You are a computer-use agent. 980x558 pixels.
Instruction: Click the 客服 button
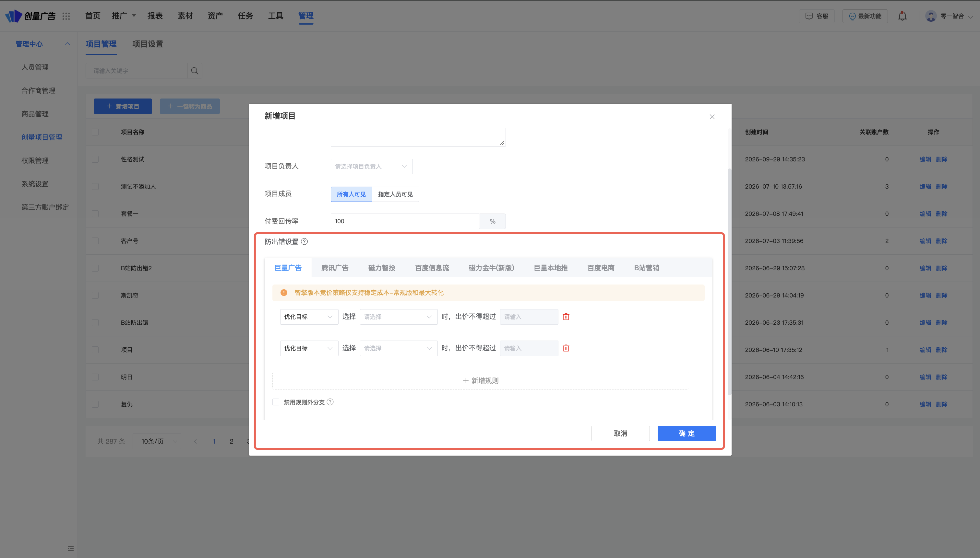point(817,16)
